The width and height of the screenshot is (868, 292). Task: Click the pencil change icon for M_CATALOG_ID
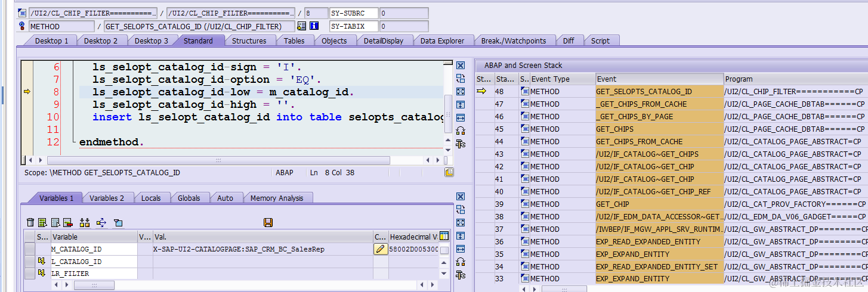(380, 249)
